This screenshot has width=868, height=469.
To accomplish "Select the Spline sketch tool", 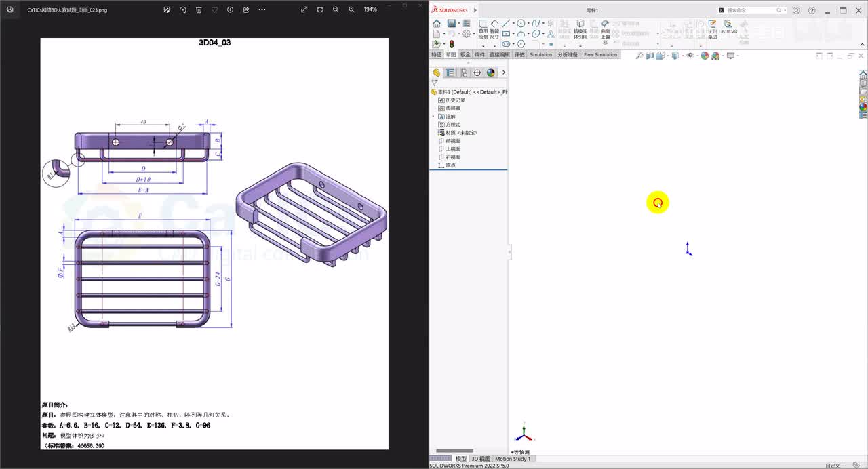I will coord(536,23).
